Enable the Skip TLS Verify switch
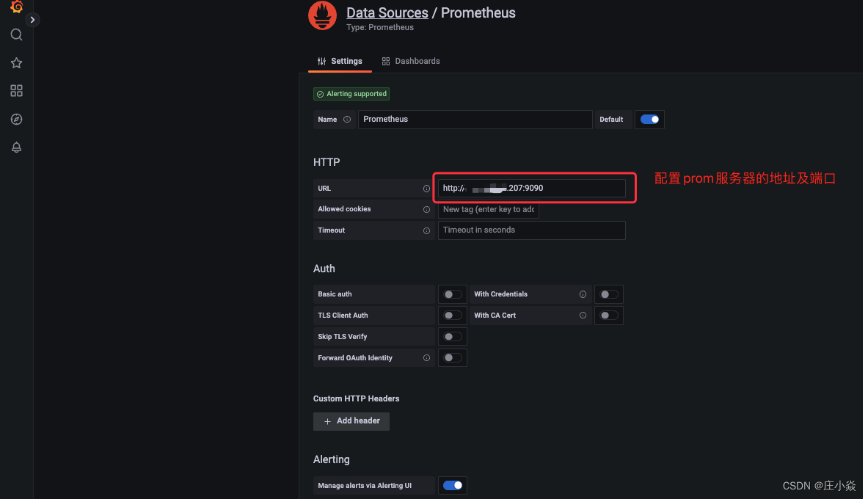 (x=452, y=337)
